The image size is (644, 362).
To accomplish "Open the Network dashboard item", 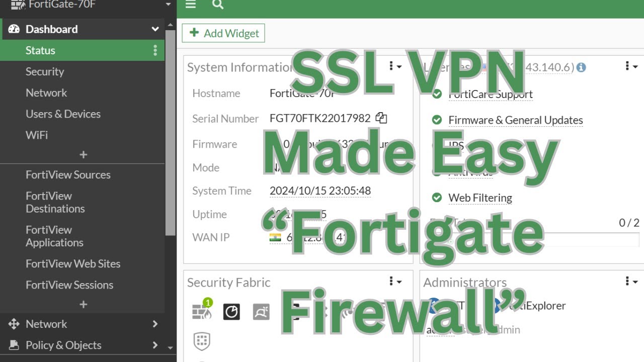I will pyautogui.click(x=46, y=93).
